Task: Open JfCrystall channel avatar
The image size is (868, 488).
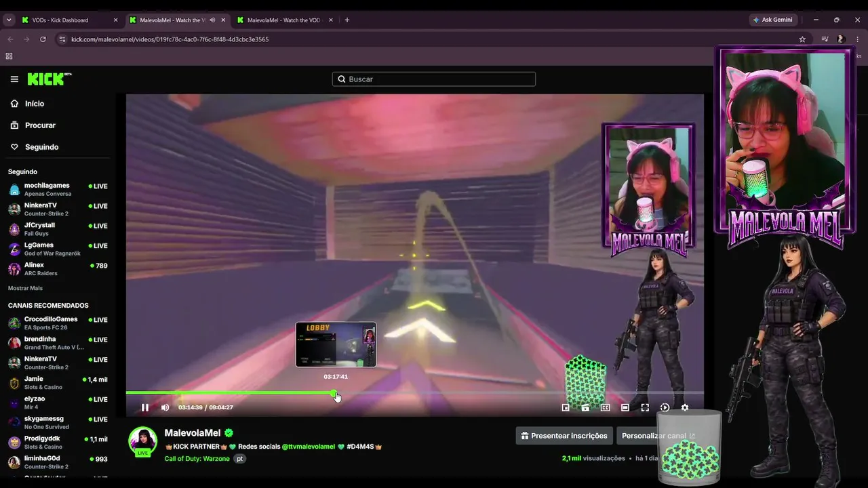Action: 14,229
